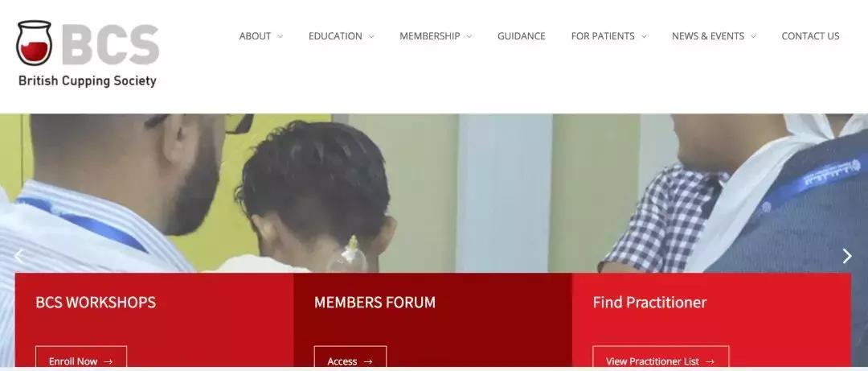Screen dimensions: 868x371
Task: Open the Membership menu item
Action: tap(430, 36)
